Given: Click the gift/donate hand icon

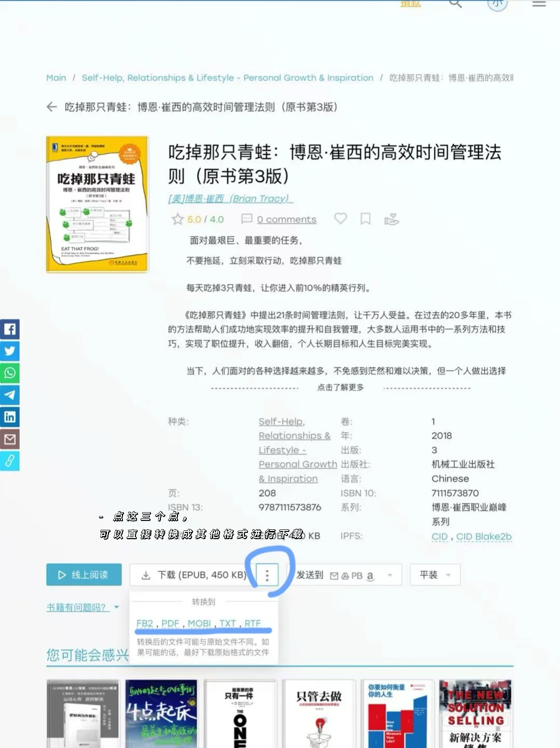Looking at the screenshot, I should click(x=391, y=219).
